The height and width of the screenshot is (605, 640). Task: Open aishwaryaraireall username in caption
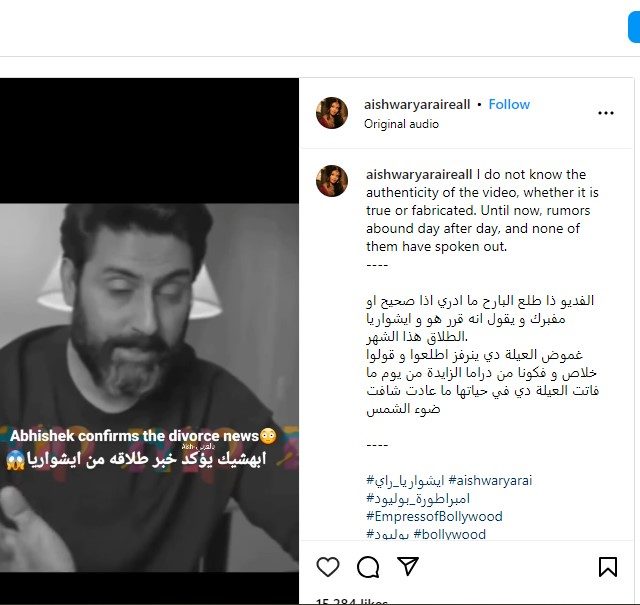click(x=419, y=174)
